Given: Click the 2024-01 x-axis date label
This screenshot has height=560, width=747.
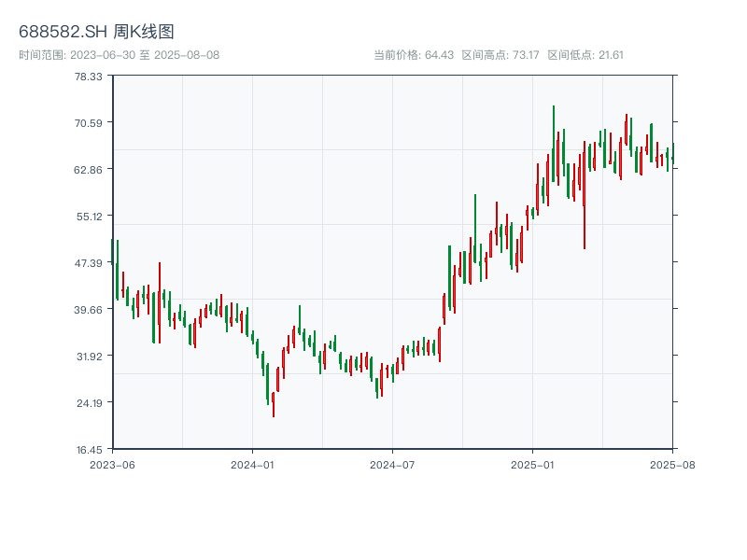Looking at the screenshot, I should pos(252,464).
